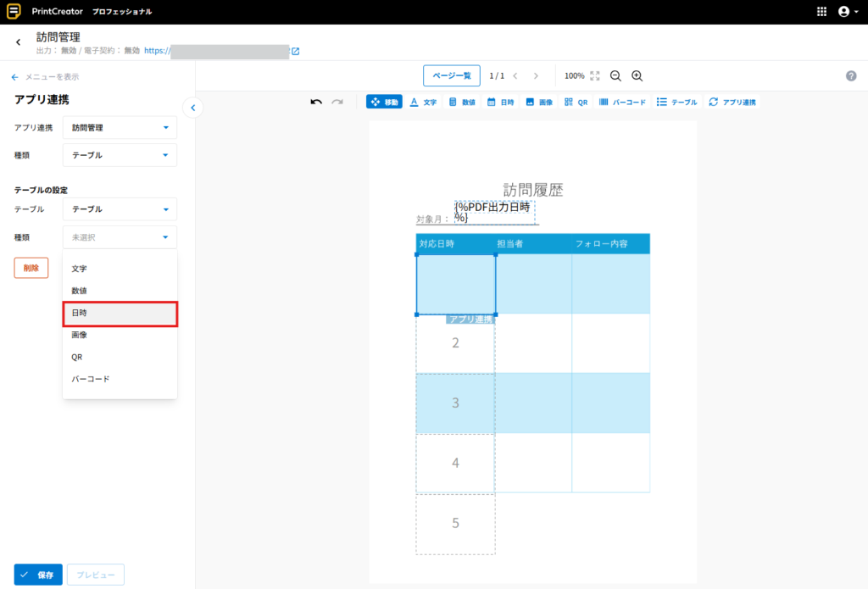Open the アプリ連携 dropdown showing 訪問管理

[x=120, y=128]
